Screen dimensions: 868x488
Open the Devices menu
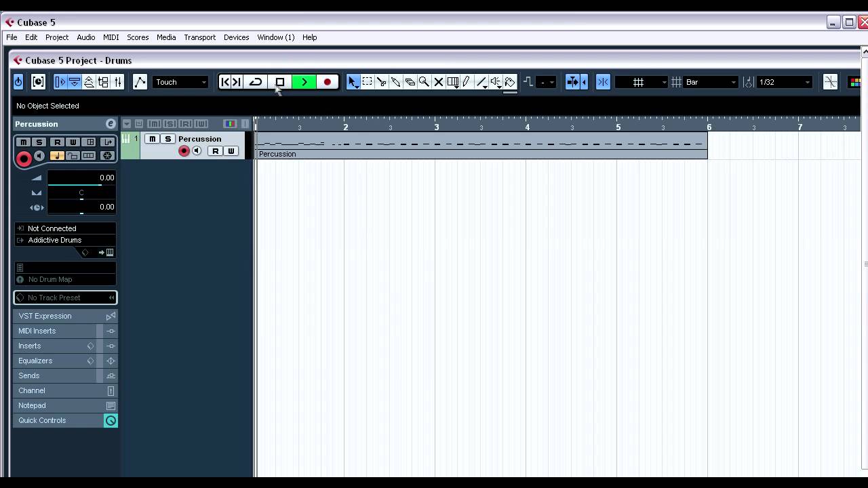click(x=237, y=37)
